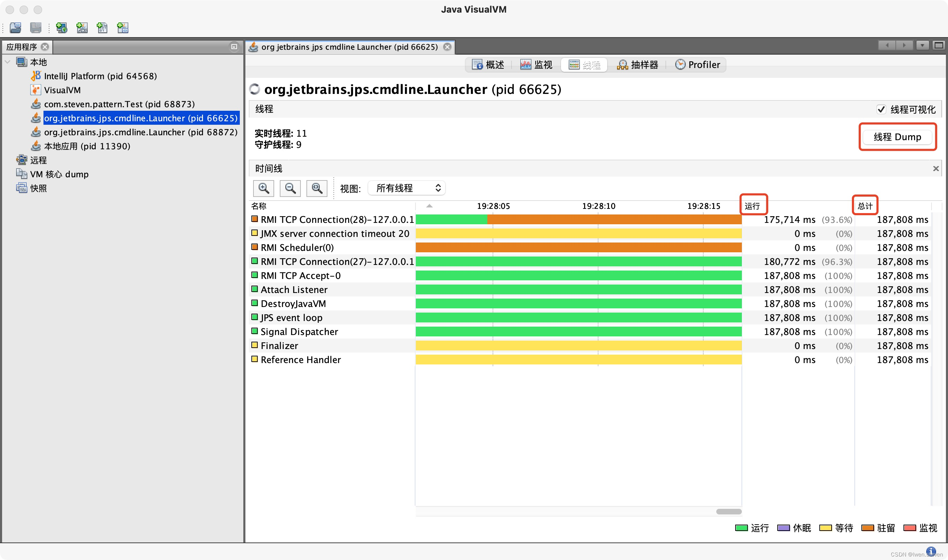The image size is (948, 560).
Task: Switch to the 抽样器 tab
Action: pyautogui.click(x=637, y=64)
